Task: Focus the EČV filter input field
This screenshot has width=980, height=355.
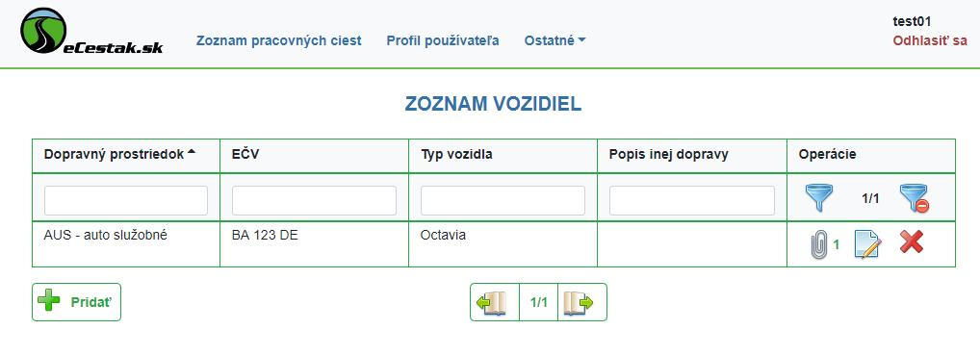Action: point(314,201)
